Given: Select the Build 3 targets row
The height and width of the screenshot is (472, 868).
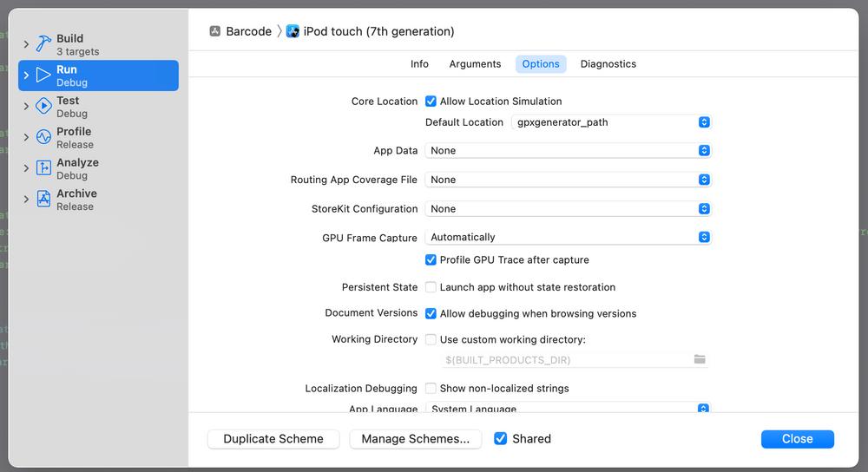Looking at the screenshot, I should tap(99, 44).
